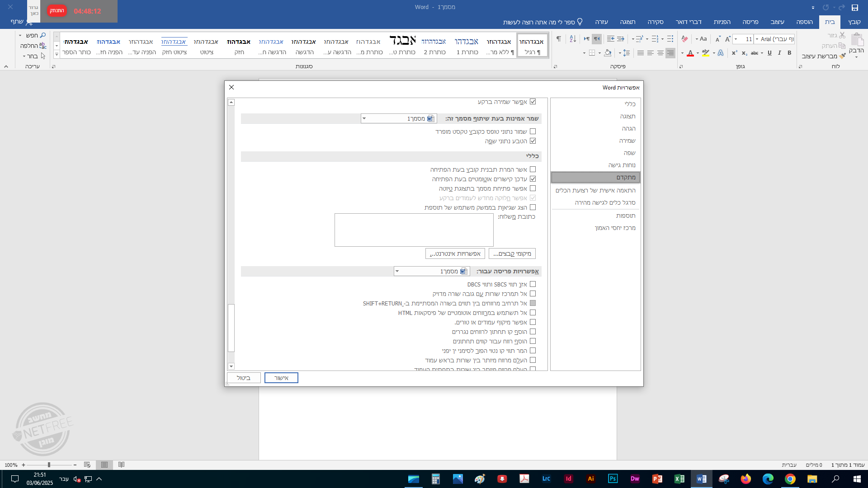Screen dimensions: 868x488
Task: Click the Format Painter (מברשת עיצוב) icon
Action: (x=842, y=56)
